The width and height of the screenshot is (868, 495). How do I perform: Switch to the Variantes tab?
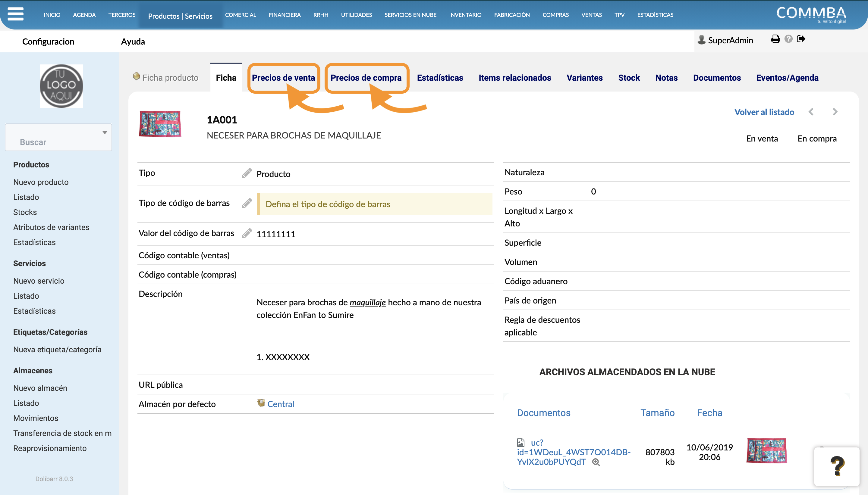(x=585, y=78)
